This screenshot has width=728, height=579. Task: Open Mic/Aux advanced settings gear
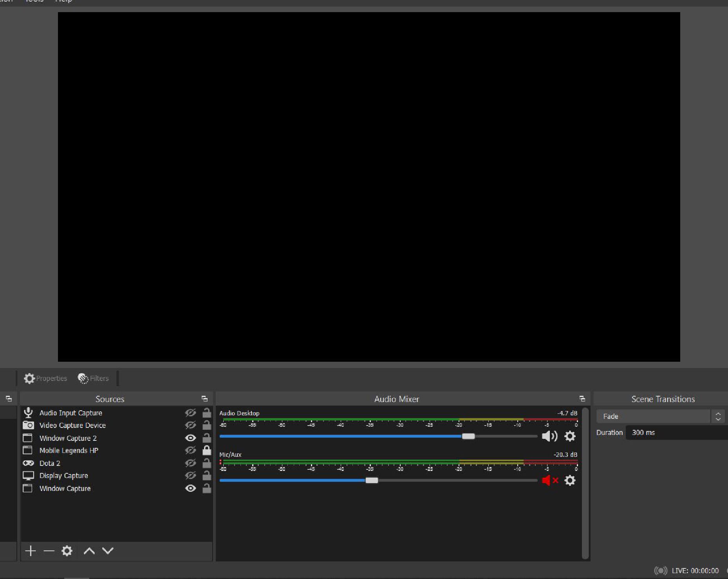pyautogui.click(x=570, y=480)
